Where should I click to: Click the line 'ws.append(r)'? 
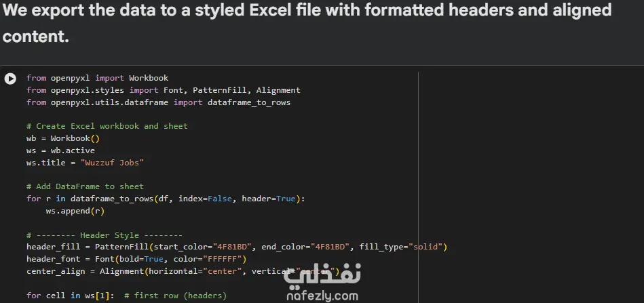75,211
